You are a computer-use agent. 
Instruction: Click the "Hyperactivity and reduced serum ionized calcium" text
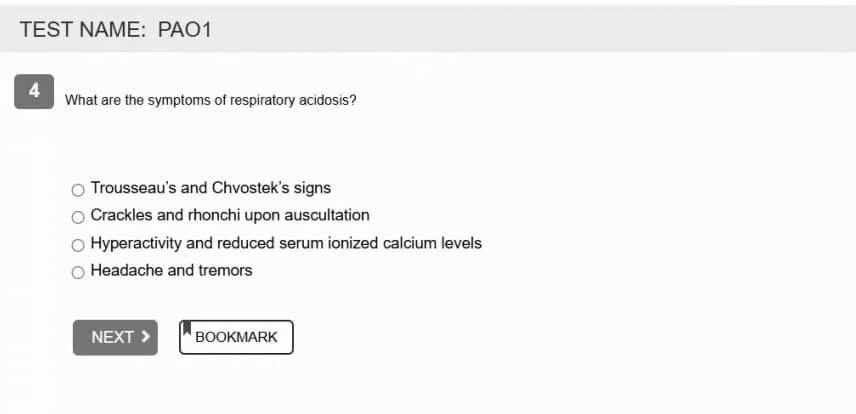pyautogui.click(x=285, y=243)
